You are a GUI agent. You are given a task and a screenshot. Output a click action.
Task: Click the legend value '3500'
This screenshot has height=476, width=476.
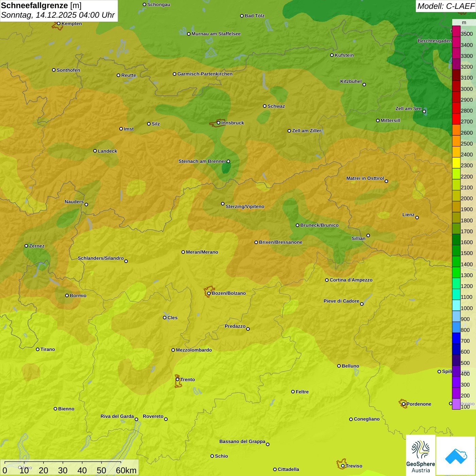(466, 34)
